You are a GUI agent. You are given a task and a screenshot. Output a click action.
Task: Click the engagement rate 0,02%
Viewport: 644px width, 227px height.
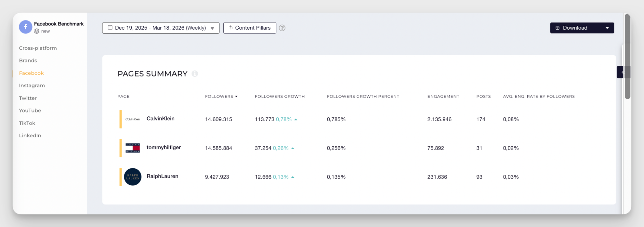[x=511, y=148]
